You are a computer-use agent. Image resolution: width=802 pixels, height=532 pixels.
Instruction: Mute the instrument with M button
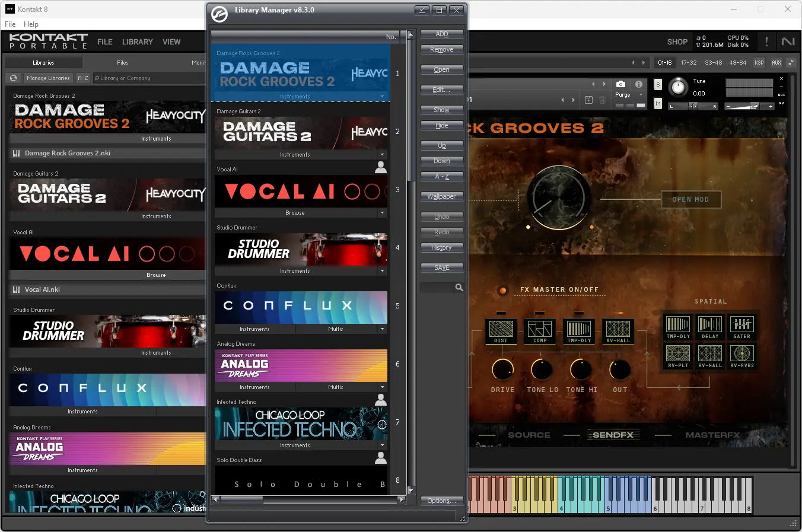pos(658,103)
